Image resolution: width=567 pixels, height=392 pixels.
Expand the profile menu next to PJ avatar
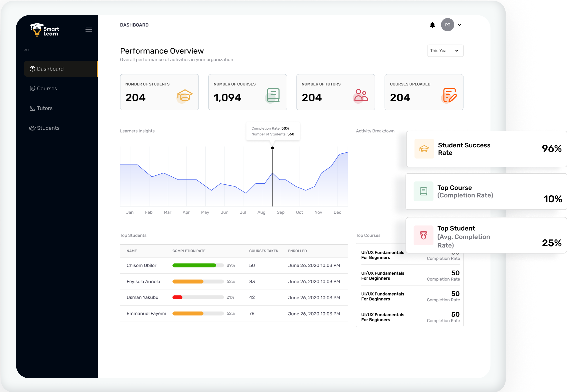point(460,25)
